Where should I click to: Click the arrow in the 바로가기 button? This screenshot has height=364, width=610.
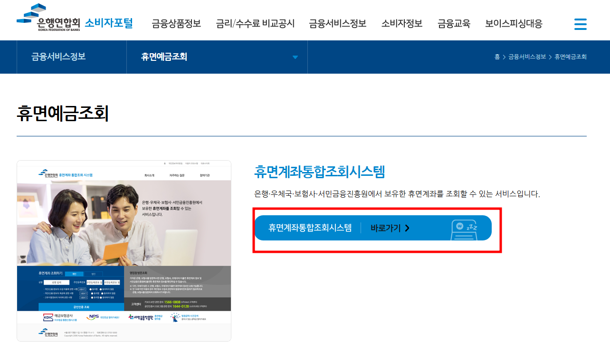point(408,228)
